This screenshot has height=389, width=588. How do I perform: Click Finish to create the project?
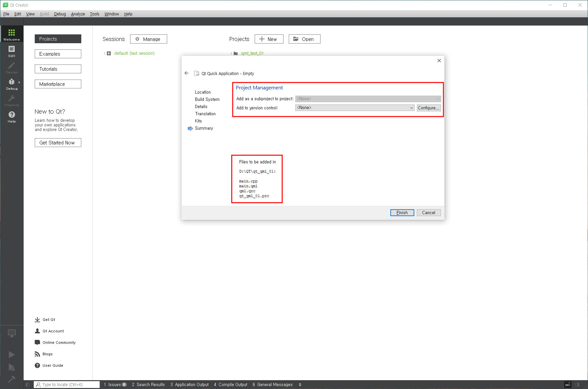click(x=402, y=213)
